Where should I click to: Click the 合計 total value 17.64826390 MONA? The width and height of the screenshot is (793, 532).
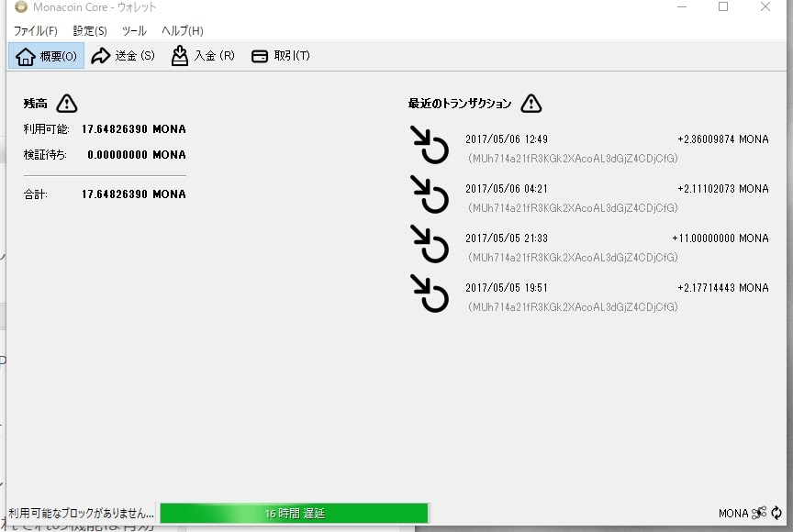133,194
